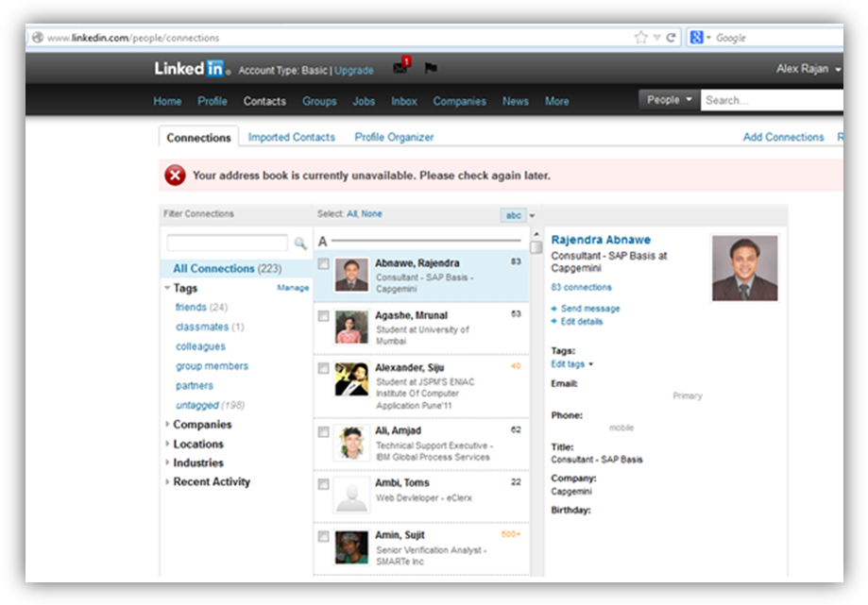Check the box for Abnawe, Rajendra

pos(323,263)
